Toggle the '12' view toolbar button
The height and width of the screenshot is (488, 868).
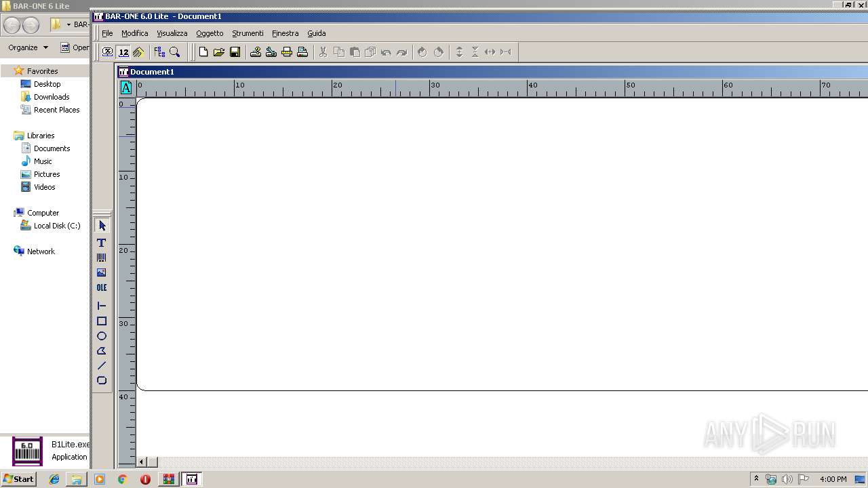(x=123, y=52)
